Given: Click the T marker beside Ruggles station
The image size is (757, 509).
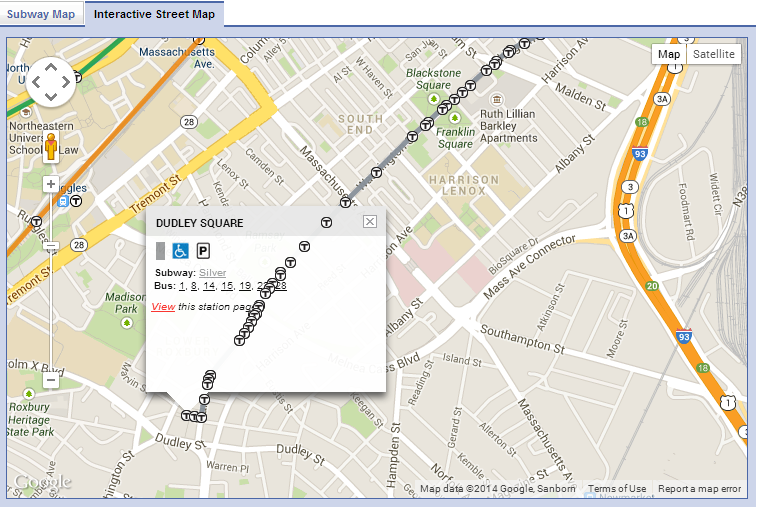Looking at the screenshot, I should (x=76, y=201).
